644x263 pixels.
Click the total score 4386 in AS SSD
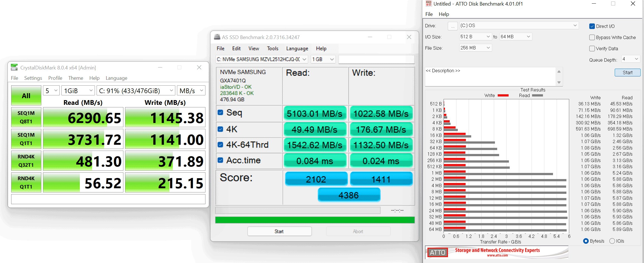[349, 195]
